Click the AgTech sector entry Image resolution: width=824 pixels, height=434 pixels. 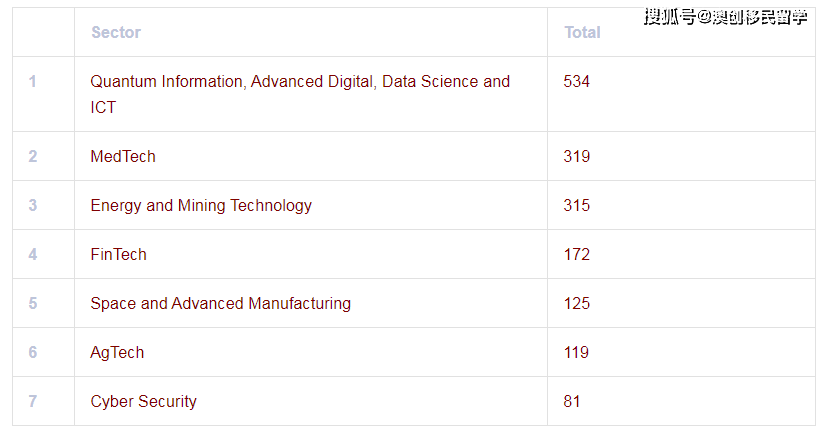click(x=117, y=352)
